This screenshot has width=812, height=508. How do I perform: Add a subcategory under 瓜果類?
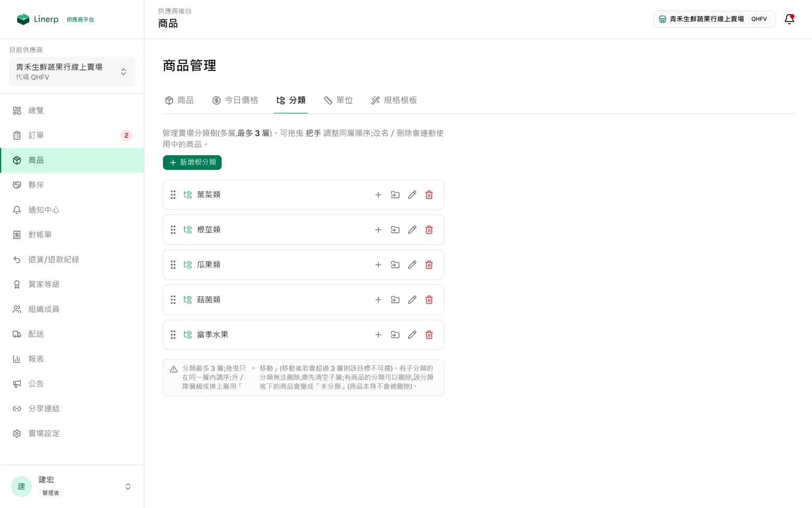[x=378, y=265]
